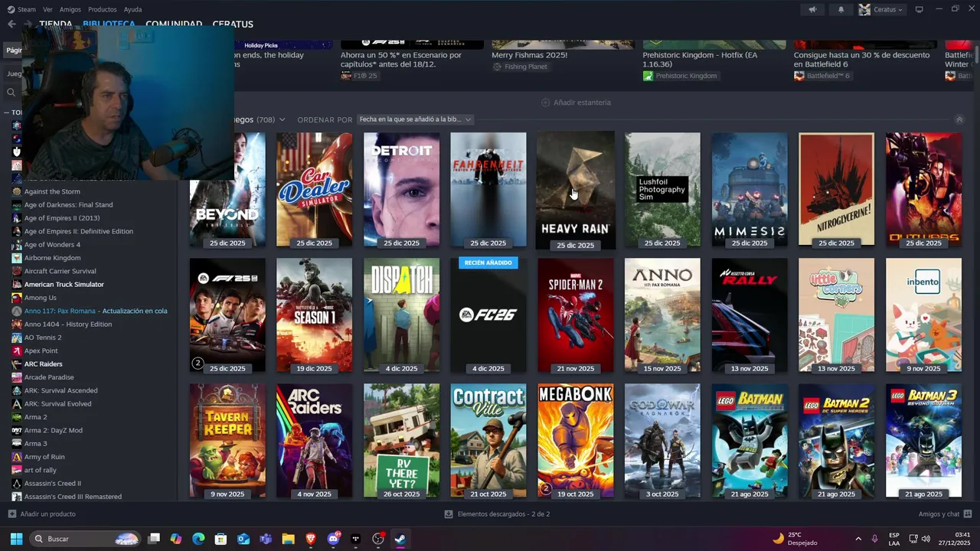Viewport: 980px width, 551px height.
Task: Open RV There Yet? game cover
Action: (401, 441)
